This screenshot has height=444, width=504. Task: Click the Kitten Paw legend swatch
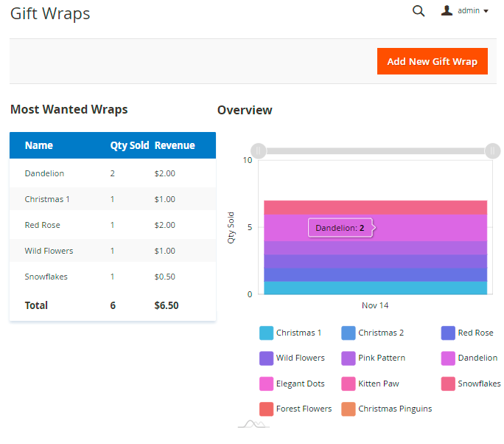point(349,384)
